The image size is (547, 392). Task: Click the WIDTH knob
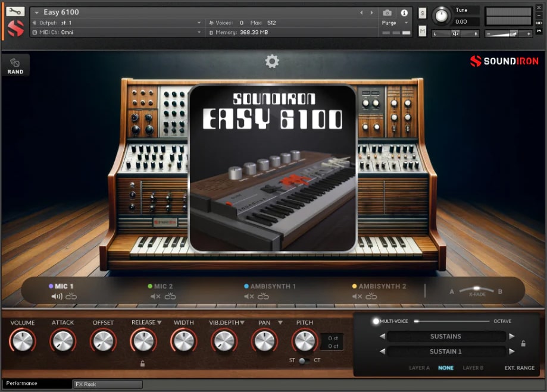[x=183, y=341]
